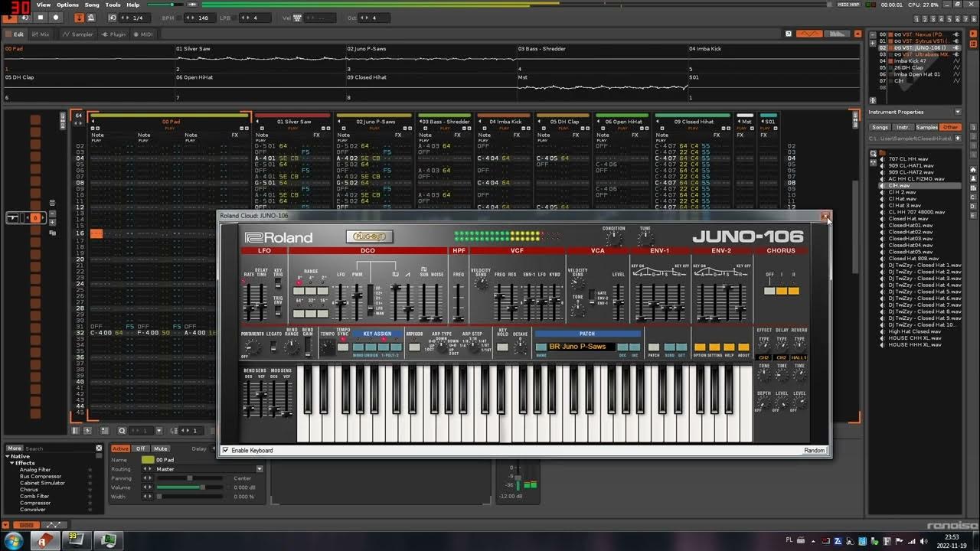The height and width of the screenshot is (551, 980).
Task: Set track DSP state to Off
Action: (x=140, y=448)
